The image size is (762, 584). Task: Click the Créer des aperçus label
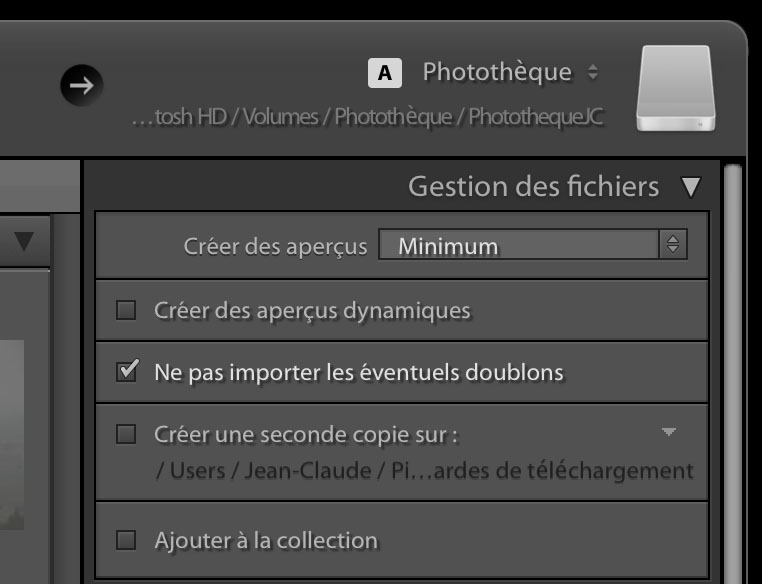tap(275, 246)
